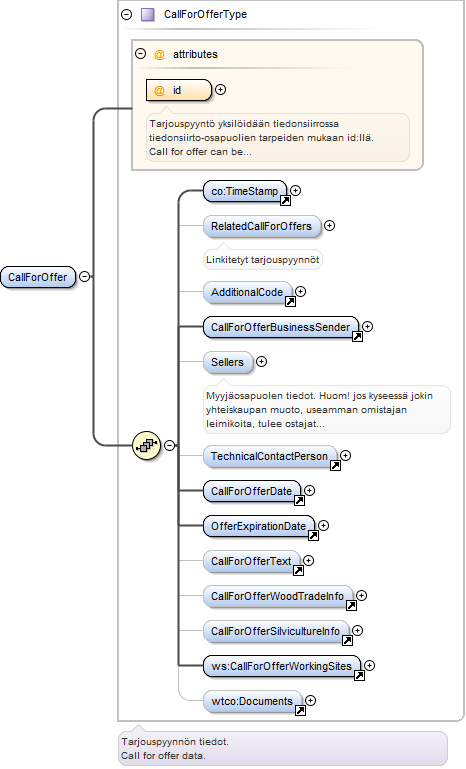The width and height of the screenshot is (466, 769).
Task: Select the AdditionalCode element
Action: tap(247, 292)
